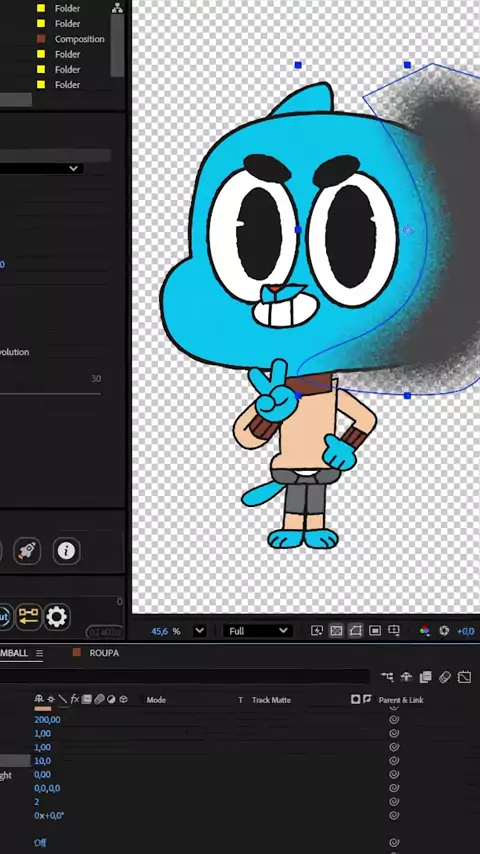Open the Off property dropdown value
480x854 pixels.
40,843
